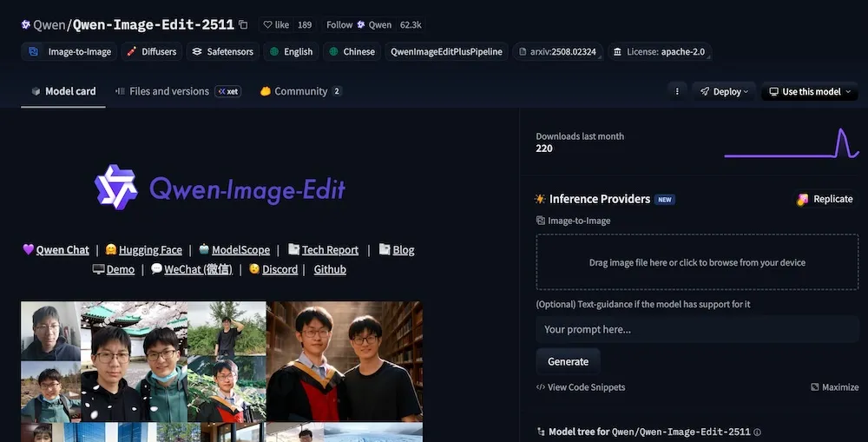Click the downloads trend graph
Viewport: 868px width, 442px height.
pos(790,143)
